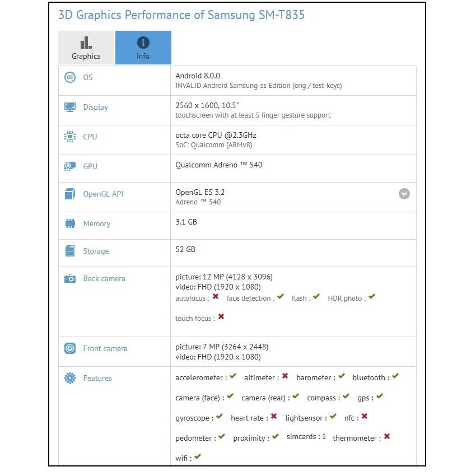Click the Front camera label
The image size is (476, 476).
point(105,348)
